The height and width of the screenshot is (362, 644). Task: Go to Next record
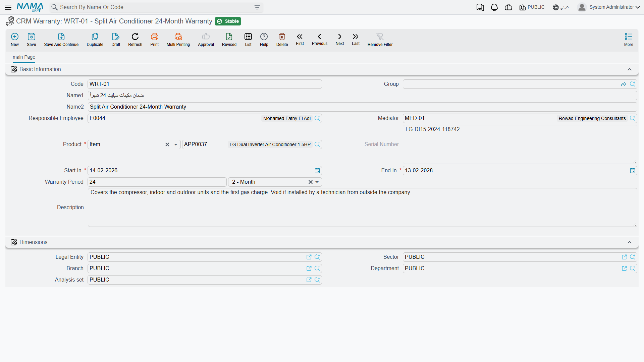tap(340, 39)
